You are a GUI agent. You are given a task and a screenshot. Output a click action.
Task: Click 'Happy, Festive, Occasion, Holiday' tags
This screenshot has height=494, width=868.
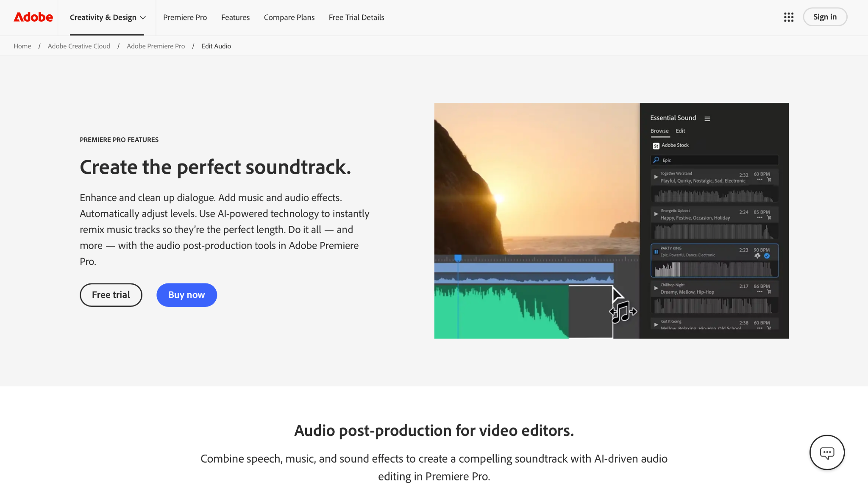coord(695,218)
